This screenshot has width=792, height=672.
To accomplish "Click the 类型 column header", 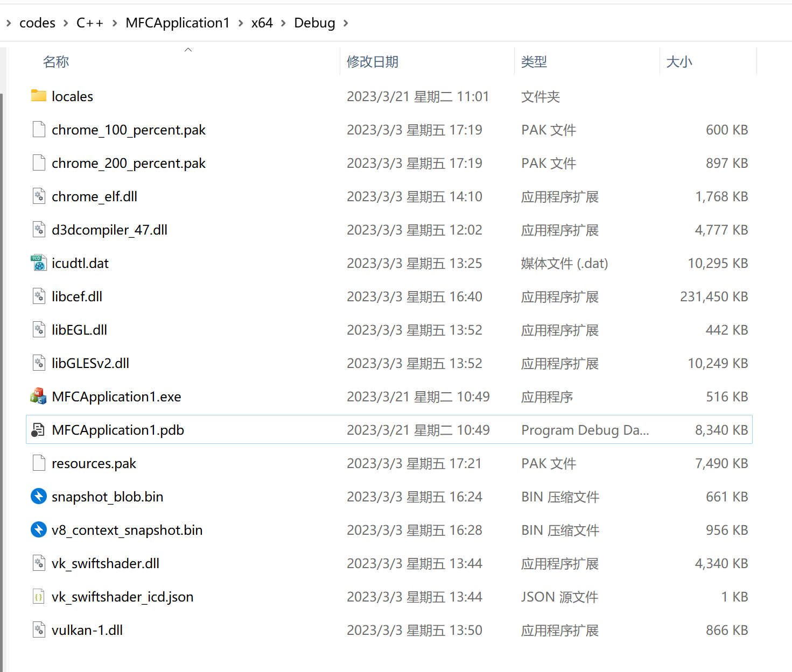I will [534, 62].
